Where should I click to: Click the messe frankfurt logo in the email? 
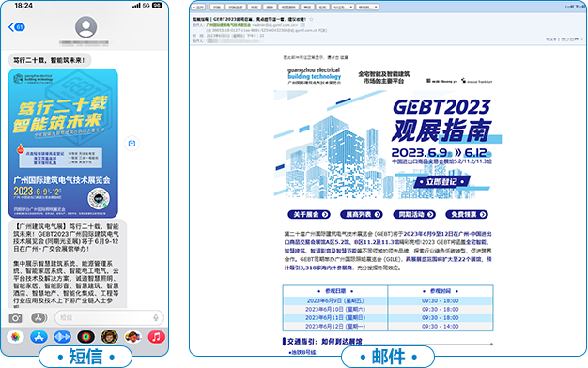(x=476, y=81)
